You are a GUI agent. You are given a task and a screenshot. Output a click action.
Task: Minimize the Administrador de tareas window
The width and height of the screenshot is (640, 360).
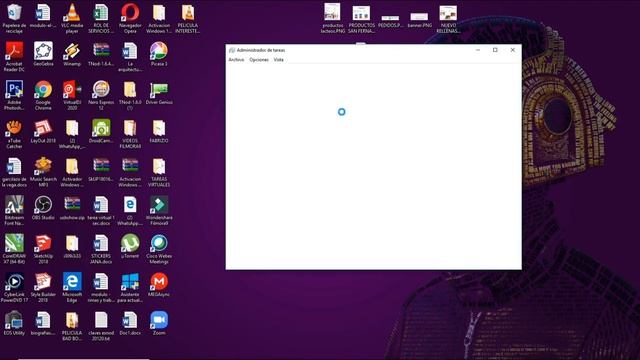(478, 50)
